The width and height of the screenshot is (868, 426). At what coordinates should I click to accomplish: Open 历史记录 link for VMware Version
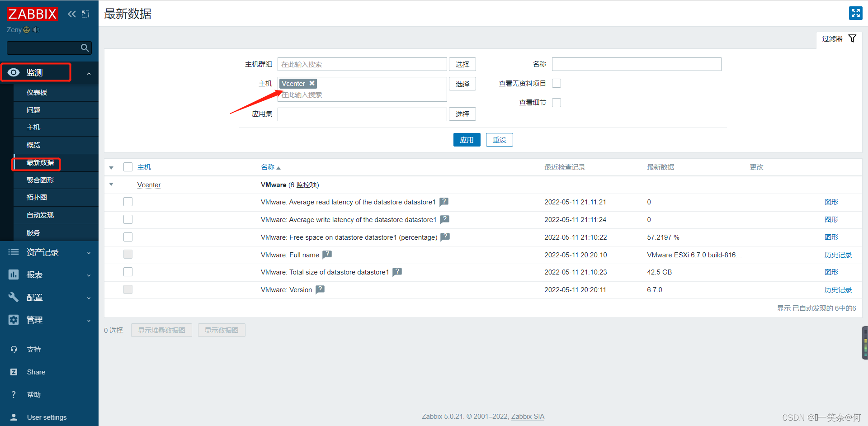pos(838,289)
